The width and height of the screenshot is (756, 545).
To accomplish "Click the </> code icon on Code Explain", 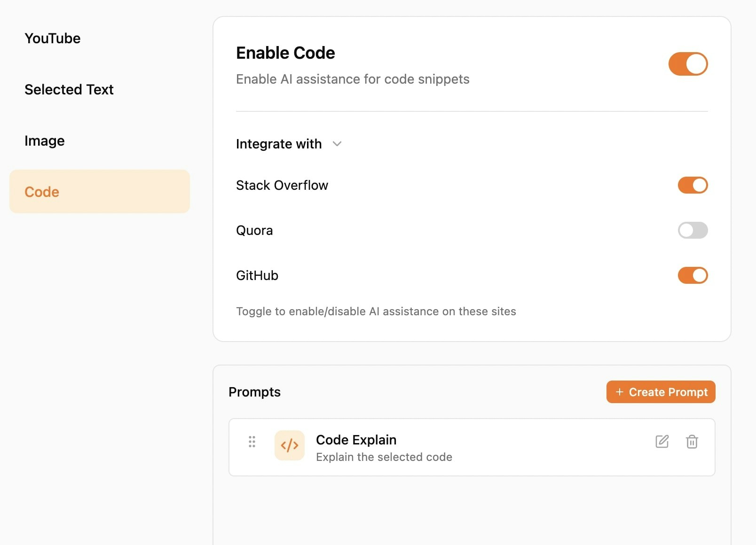I will point(289,445).
